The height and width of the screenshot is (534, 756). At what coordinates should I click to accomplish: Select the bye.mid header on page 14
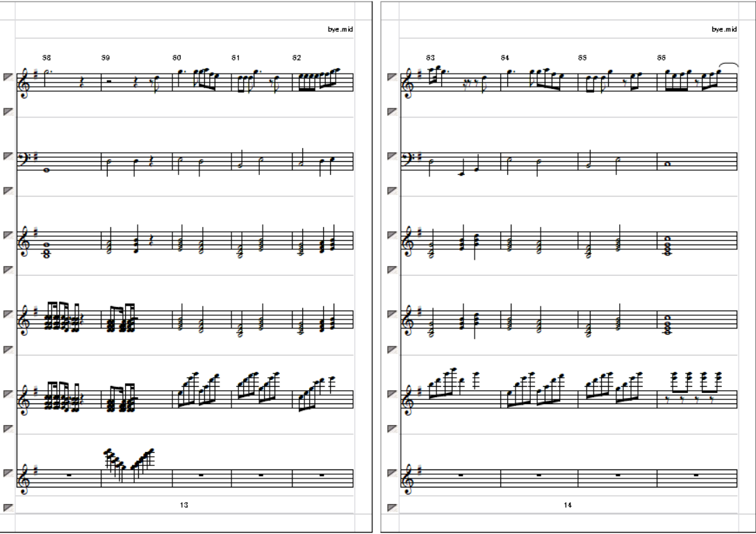[724, 29]
